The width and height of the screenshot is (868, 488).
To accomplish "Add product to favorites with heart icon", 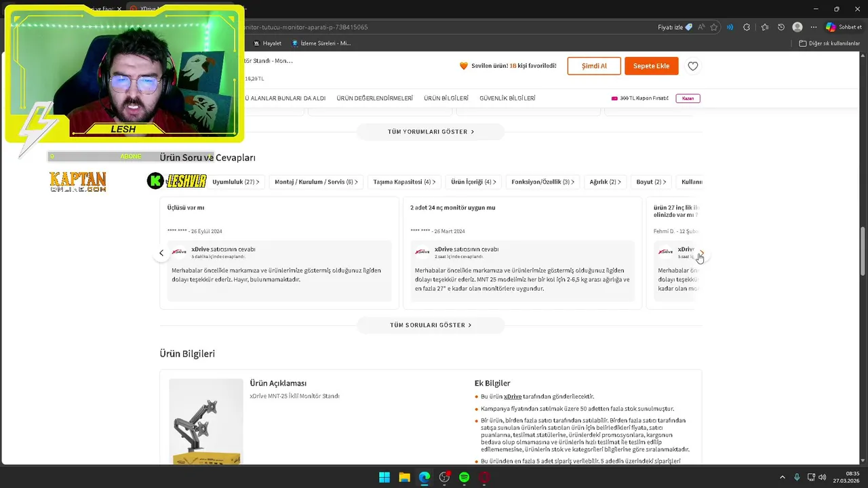I will click(x=692, y=66).
